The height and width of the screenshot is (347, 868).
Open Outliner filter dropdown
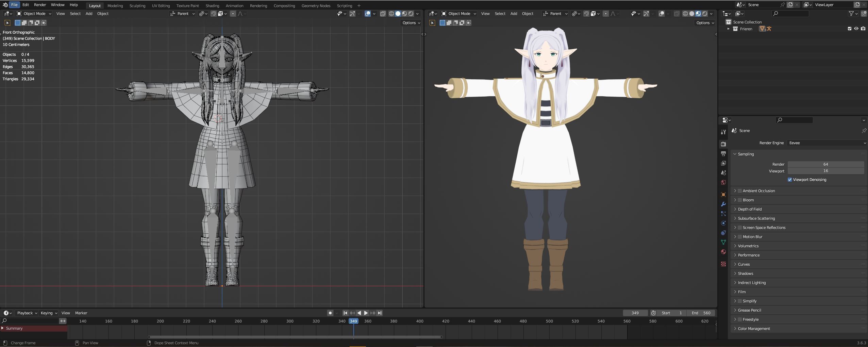[x=852, y=14]
